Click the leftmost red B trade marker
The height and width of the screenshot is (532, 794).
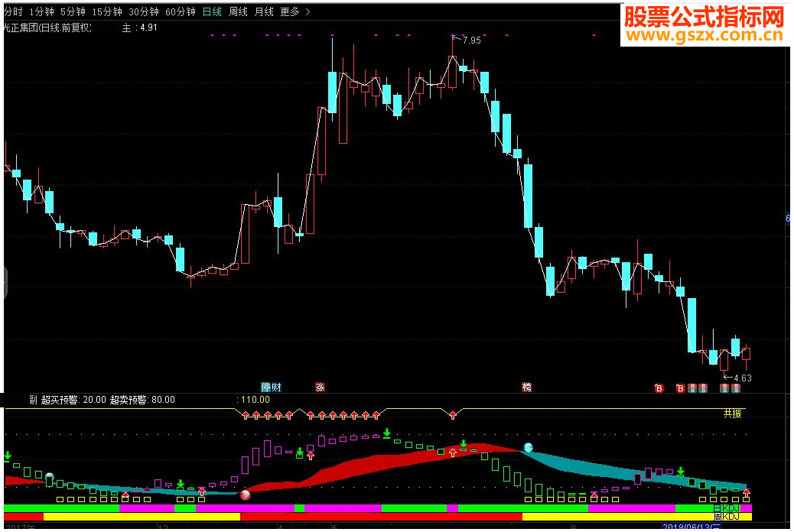[659, 388]
